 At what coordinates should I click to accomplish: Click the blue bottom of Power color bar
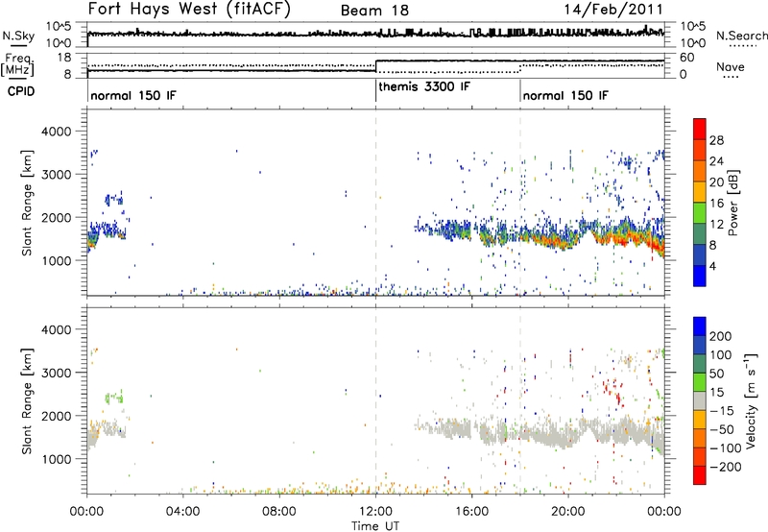click(700, 277)
